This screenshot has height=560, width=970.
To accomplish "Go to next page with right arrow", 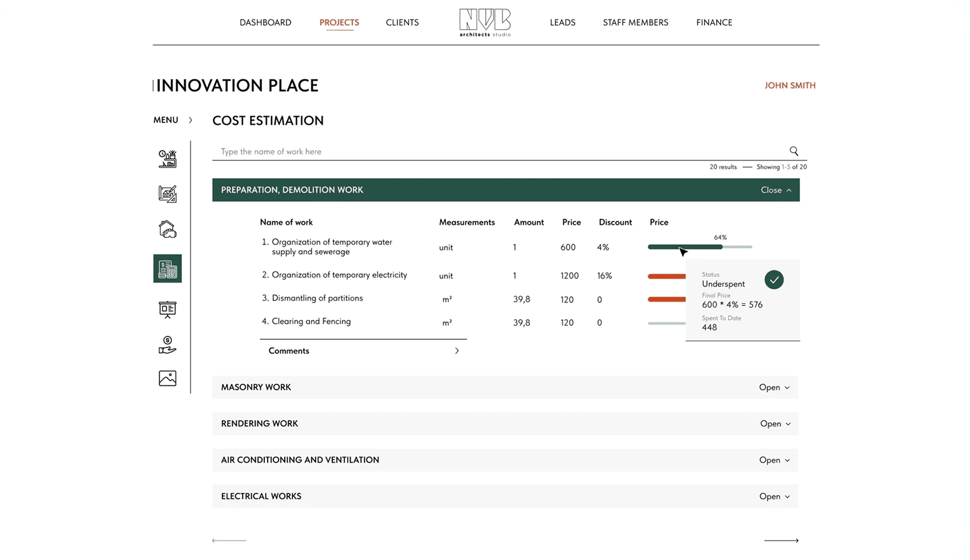I will (781, 540).
